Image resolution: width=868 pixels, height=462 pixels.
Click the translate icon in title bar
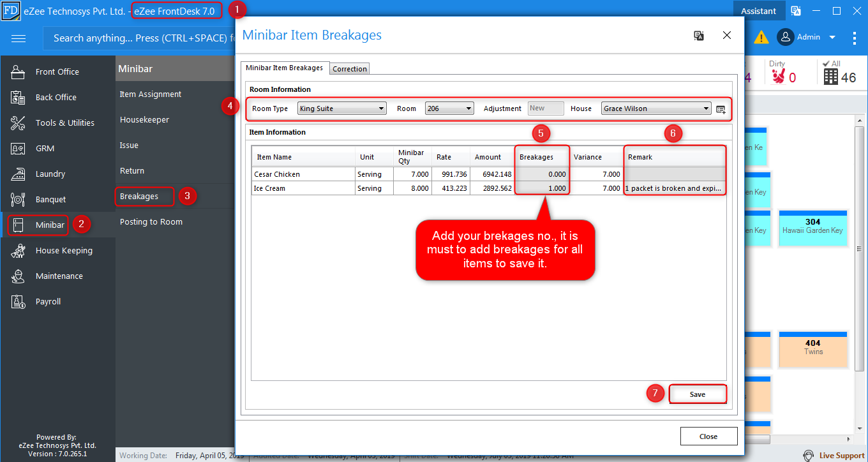point(796,11)
